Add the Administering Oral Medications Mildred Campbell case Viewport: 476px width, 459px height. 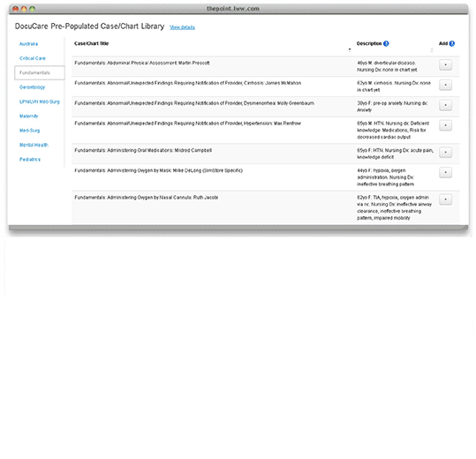[445, 153]
